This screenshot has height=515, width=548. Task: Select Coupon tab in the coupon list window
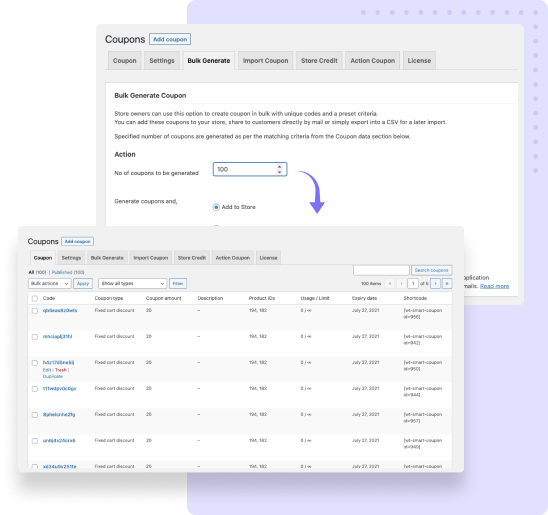click(x=43, y=258)
